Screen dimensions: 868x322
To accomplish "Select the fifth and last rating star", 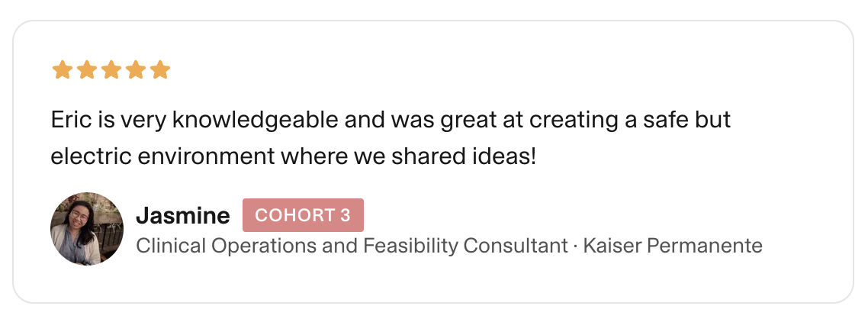I will 159,71.
